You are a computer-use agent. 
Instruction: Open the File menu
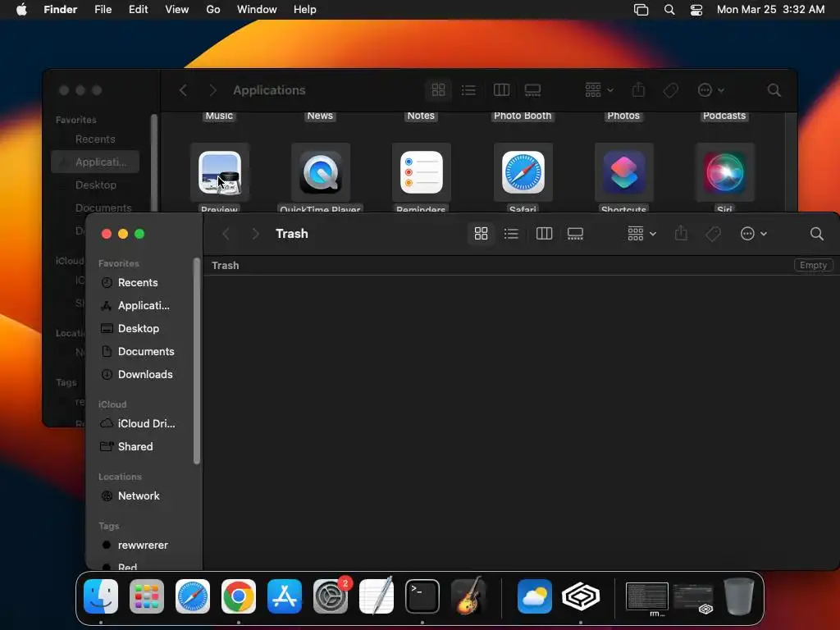tap(103, 10)
